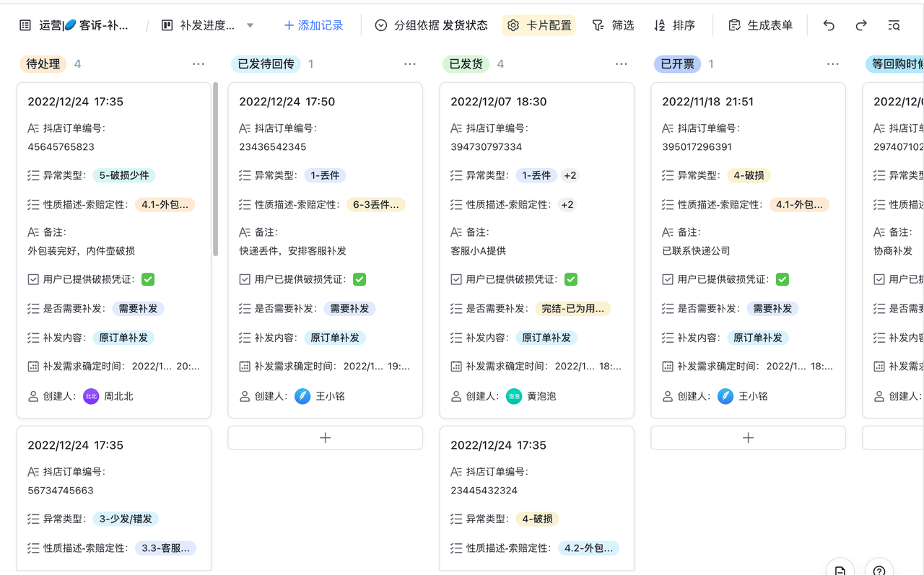The image size is (924, 575).
Task: Open card configuration (卡片配置)
Action: (x=539, y=25)
